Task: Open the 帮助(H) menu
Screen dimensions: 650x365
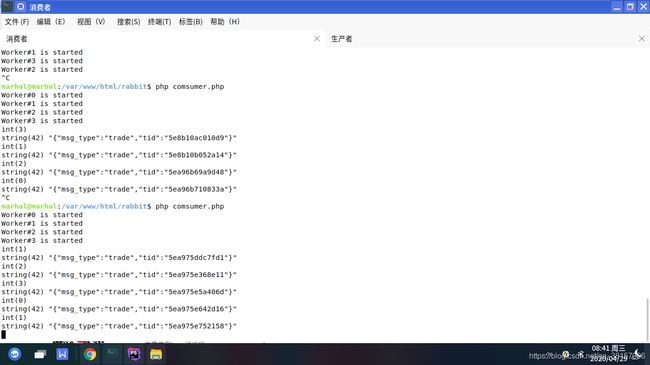Action: point(225,22)
